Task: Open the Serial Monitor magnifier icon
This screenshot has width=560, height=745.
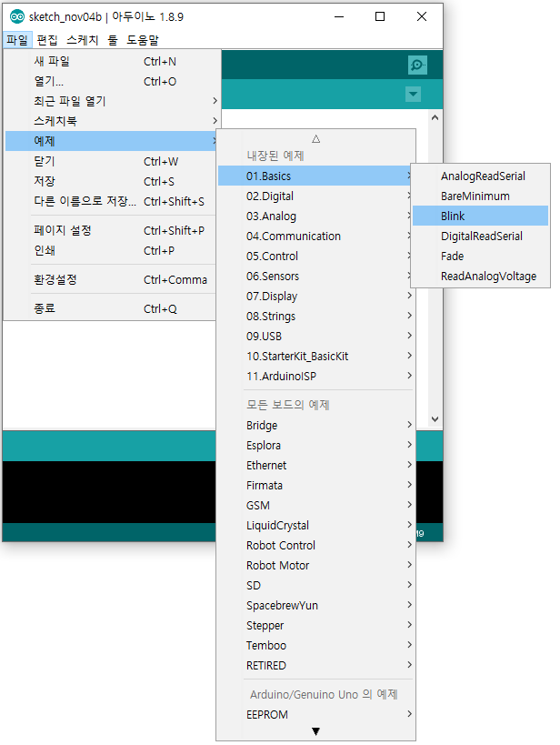Action: click(417, 65)
